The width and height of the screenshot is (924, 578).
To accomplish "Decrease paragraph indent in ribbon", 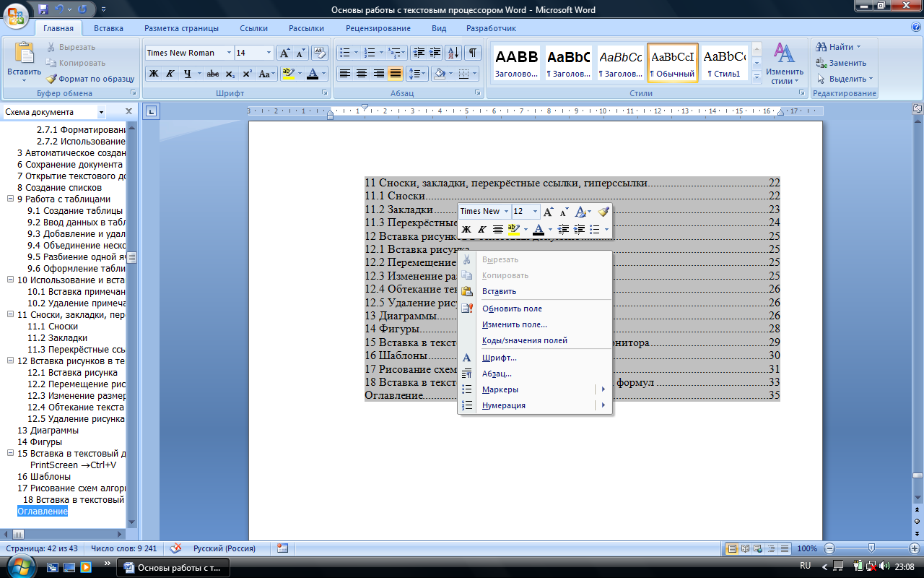I will [x=418, y=53].
